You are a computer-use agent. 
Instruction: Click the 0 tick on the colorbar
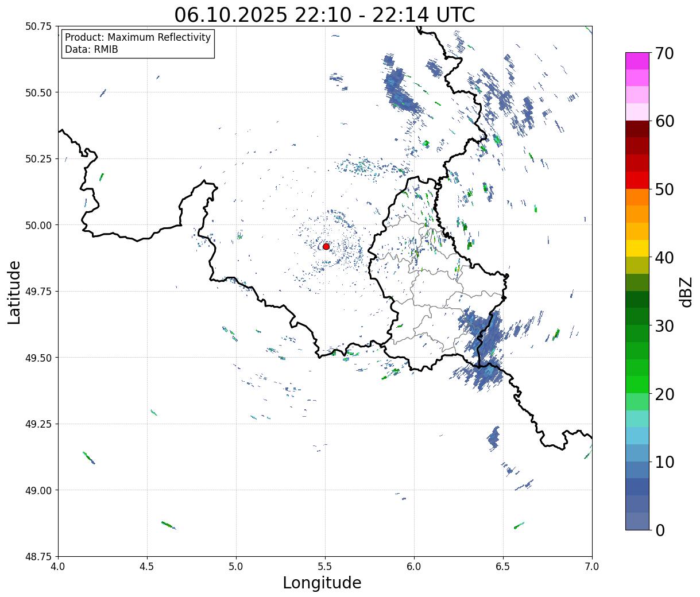[x=659, y=530]
